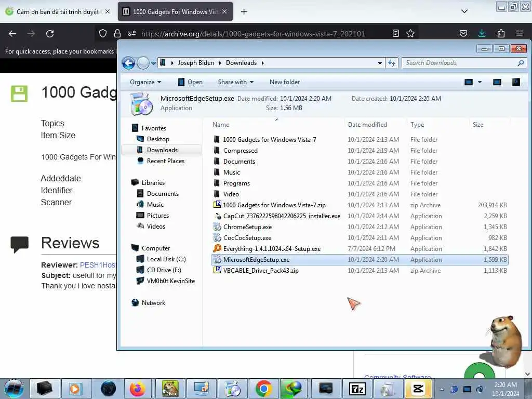Open the Organize menu
This screenshot has width=532, height=399.
click(x=145, y=82)
